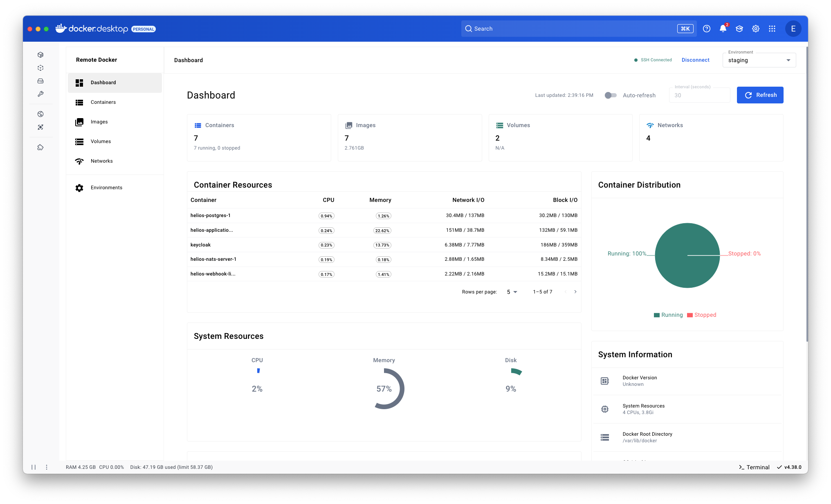Open Containers view in left icon rail
This screenshot has width=831, height=504.
(x=40, y=55)
